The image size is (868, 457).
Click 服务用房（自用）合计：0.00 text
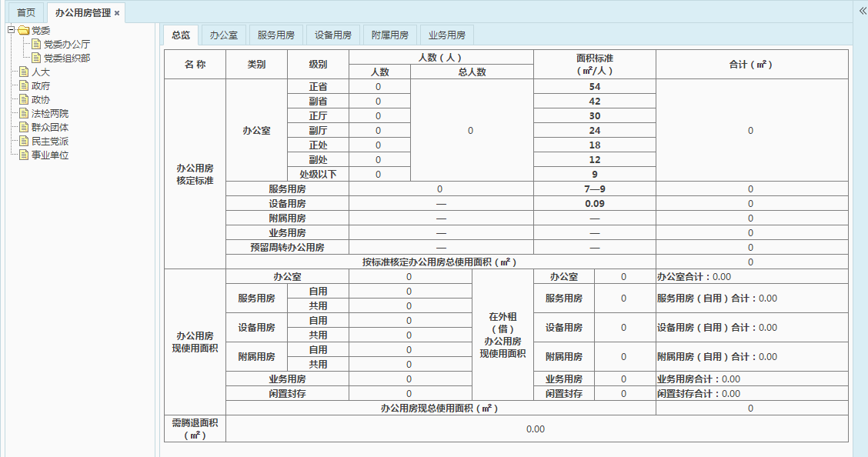click(717, 299)
